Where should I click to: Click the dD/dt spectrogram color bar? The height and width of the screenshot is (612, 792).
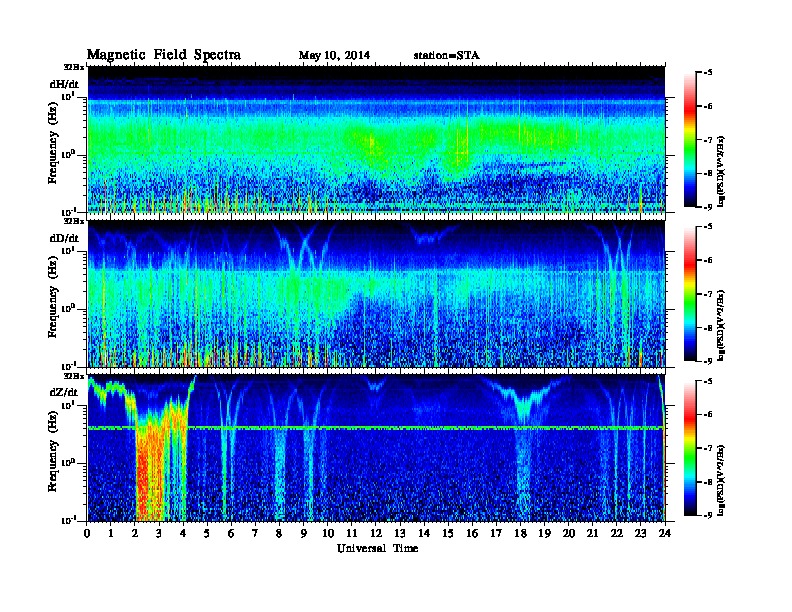690,294
